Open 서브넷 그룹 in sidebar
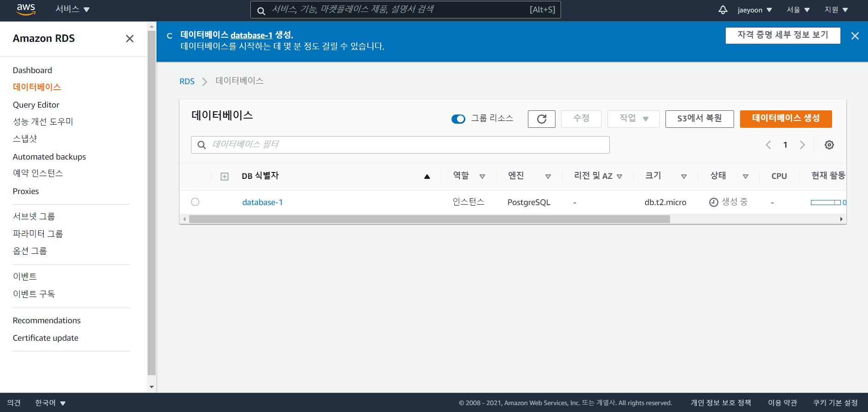This screenshot has height=412, width=868. tap(34, 217)
